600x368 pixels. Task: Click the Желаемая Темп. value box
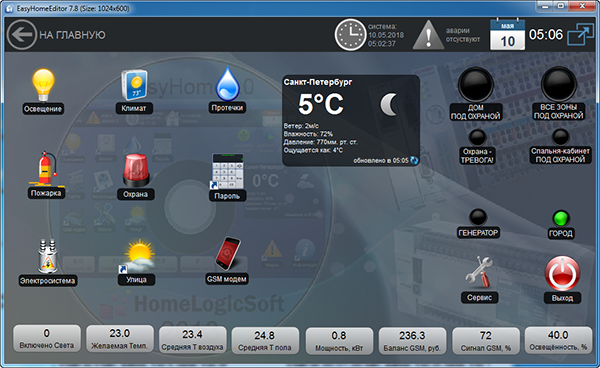coord(120,339)
